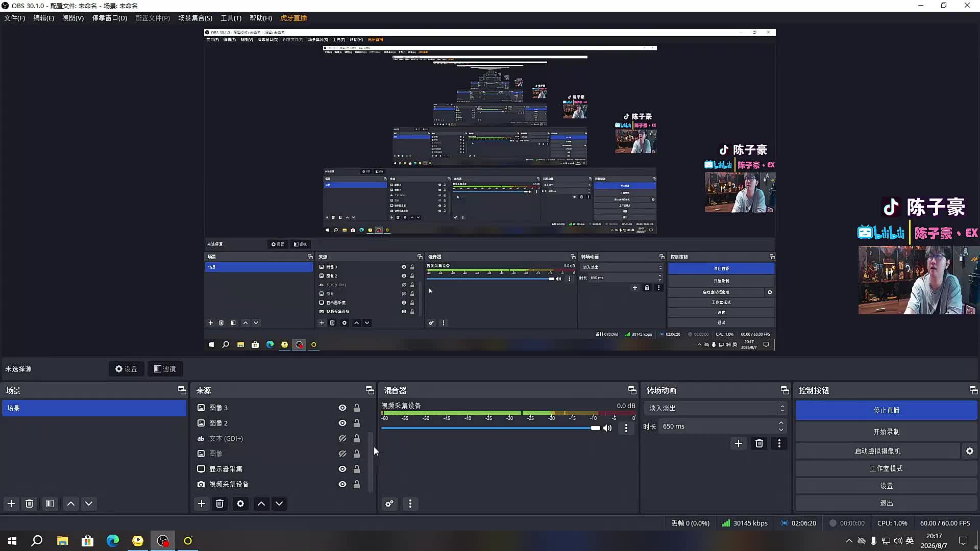Remove selected source with trash icon
This screenshot has width=980, height=551.
click(220, 504)
